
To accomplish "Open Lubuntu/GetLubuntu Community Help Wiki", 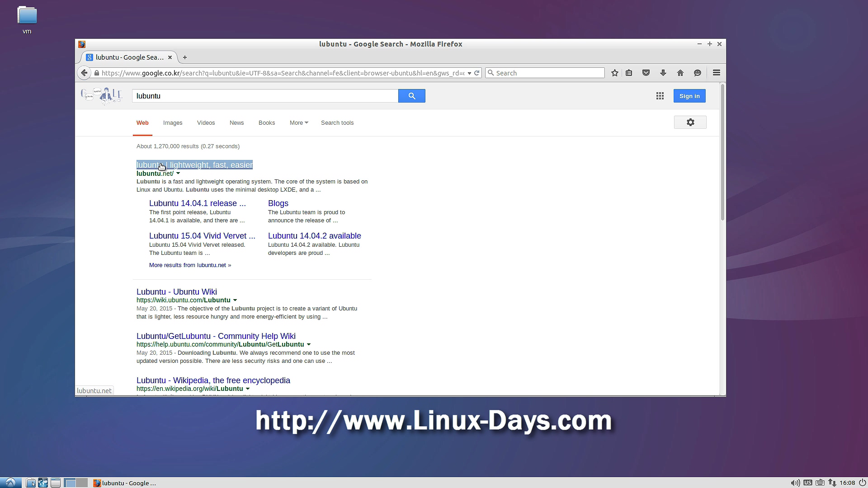I will click(x=216, y=336).
